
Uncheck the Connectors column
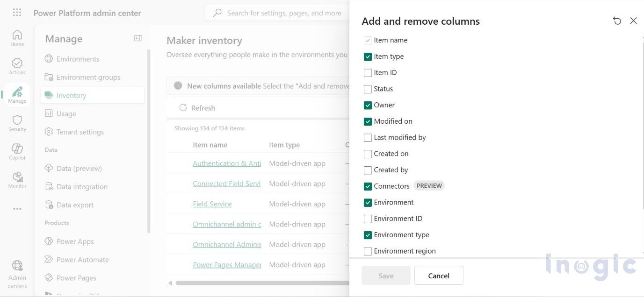pos(368,186)
